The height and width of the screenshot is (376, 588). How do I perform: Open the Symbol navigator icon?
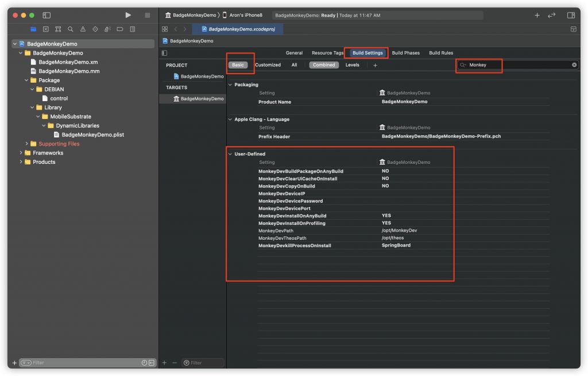pos(58,29)
